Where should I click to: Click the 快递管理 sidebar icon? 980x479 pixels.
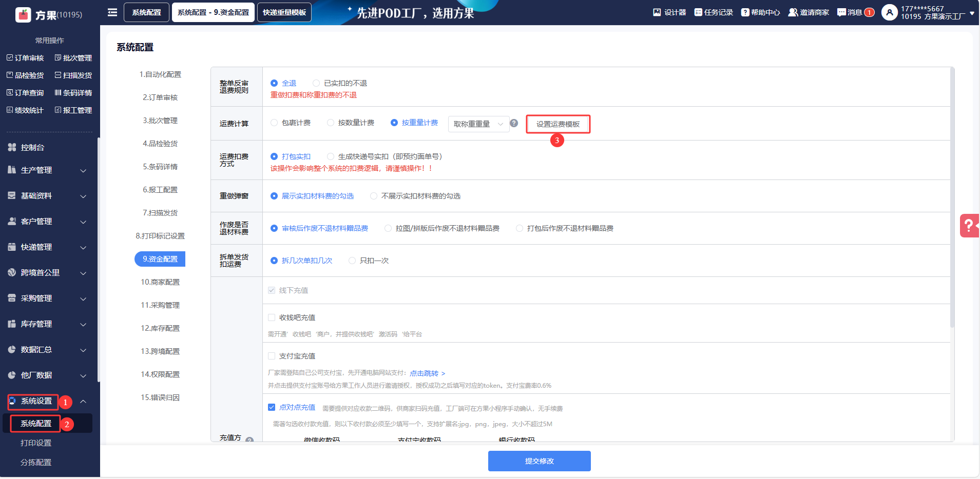coord(12,247)
